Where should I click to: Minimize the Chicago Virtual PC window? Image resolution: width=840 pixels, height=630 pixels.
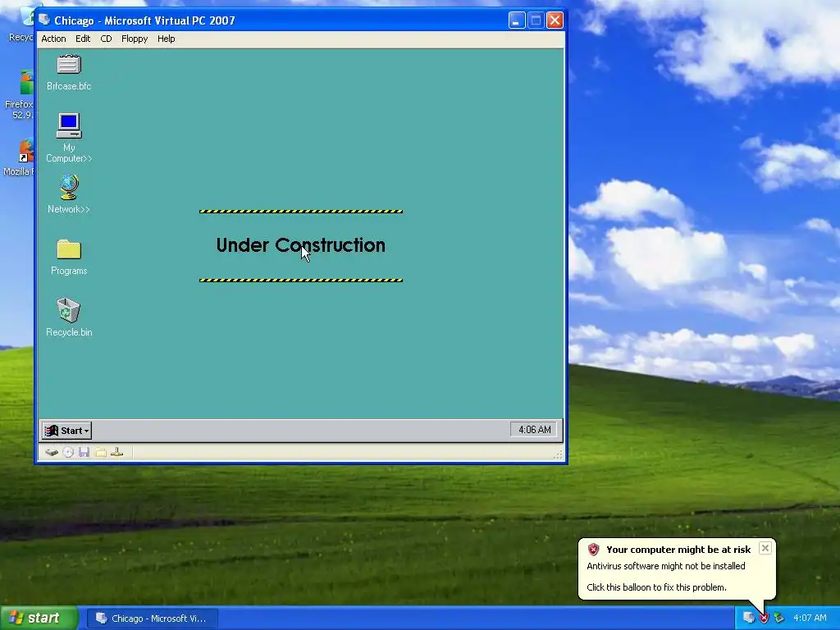pyautogui.click(x=517, y=21)
